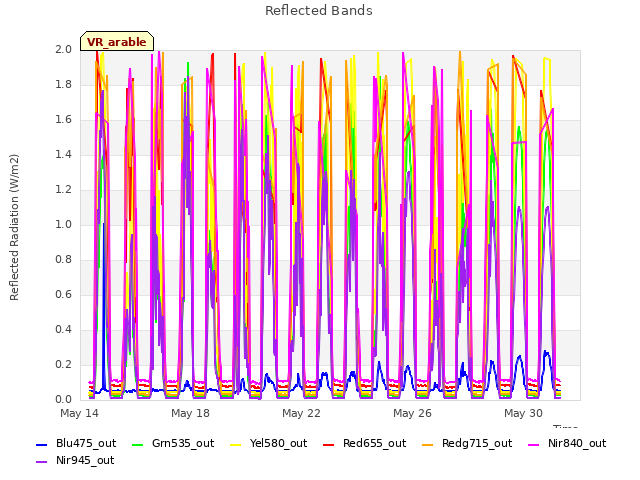Viewport: 640px width, 480px height.
Task: Click the VR_arable annotation label
Action: (117, 42)
